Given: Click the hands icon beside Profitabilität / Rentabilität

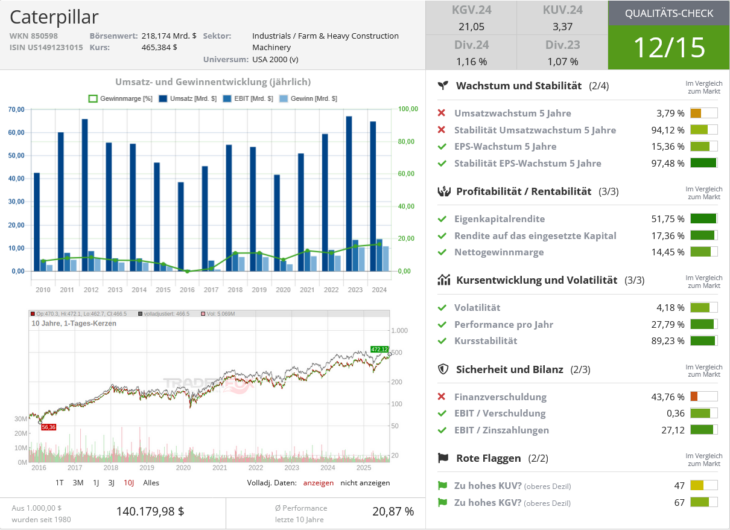Looking at the screenshot, I should pyautogui.click(x=444, y=191).
